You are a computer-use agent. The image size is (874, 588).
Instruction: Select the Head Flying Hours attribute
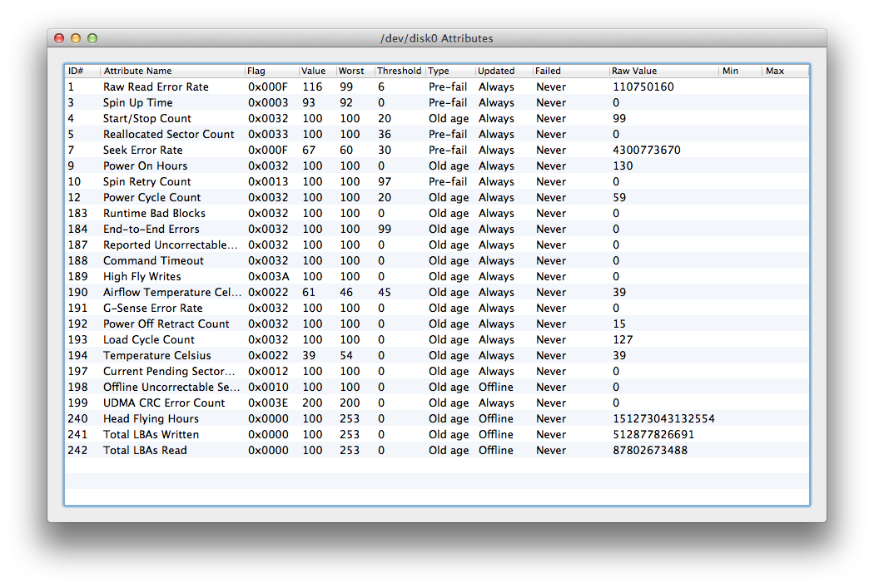[x=437, y=418]
